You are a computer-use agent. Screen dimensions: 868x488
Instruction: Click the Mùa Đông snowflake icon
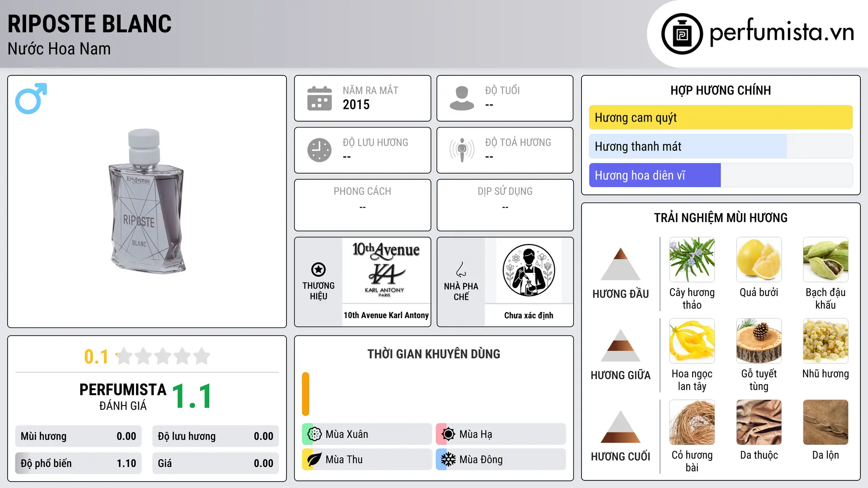coord(448,460)
